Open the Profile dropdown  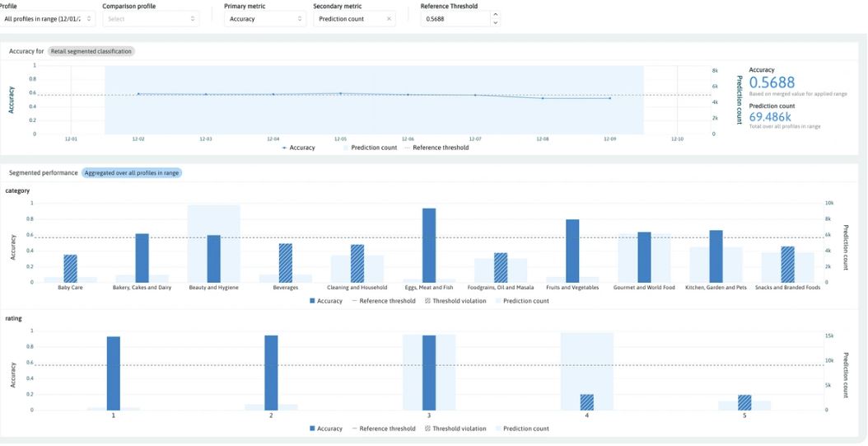tap(48, 18)
